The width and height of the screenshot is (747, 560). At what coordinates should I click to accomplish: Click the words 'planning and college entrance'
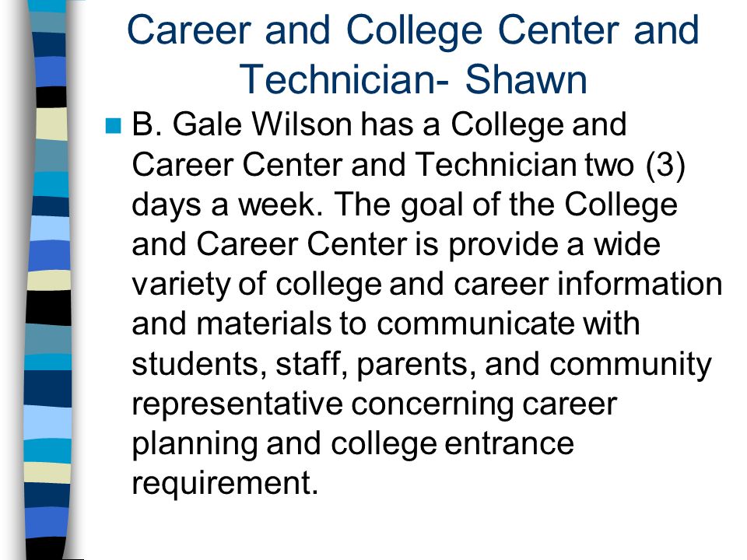352,445
